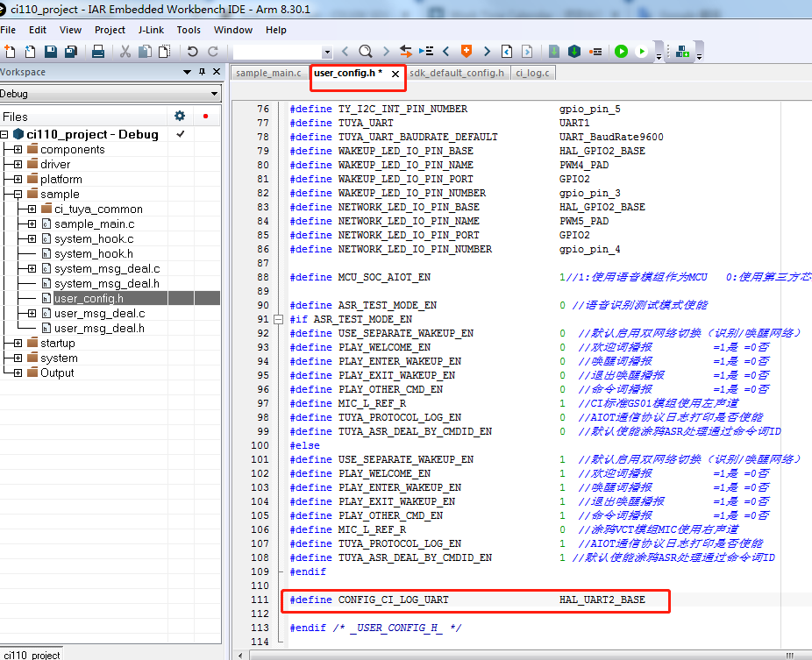Open the Tools menu
The height and width of the screenshot is (660, 812).
pos(189,30)
